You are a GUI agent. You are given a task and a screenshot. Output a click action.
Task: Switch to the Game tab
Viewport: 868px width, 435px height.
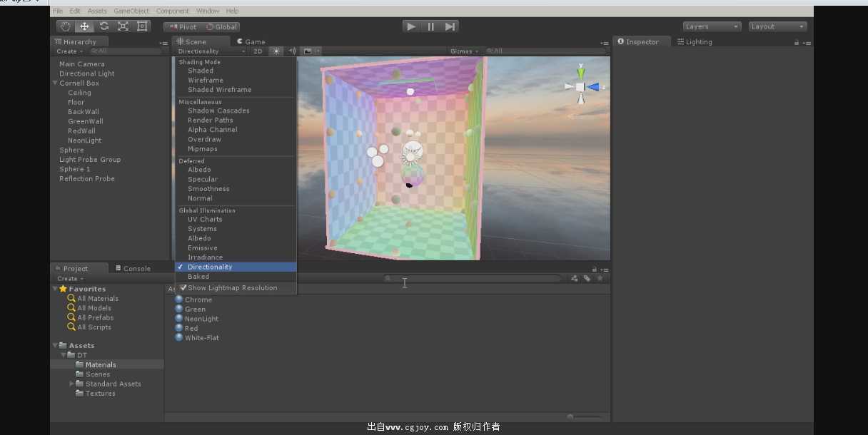point(253,41)
